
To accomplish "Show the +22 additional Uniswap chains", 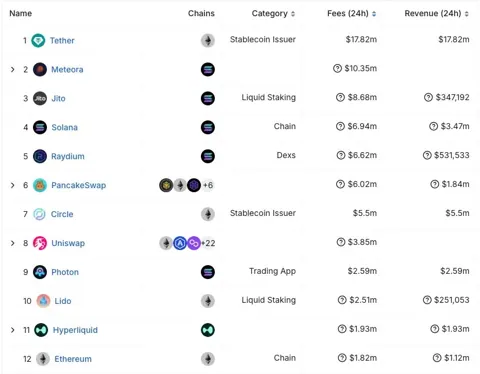I will coord(208,243).
